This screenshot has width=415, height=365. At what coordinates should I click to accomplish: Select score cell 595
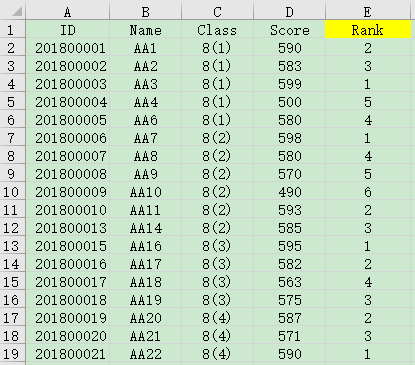290,246
